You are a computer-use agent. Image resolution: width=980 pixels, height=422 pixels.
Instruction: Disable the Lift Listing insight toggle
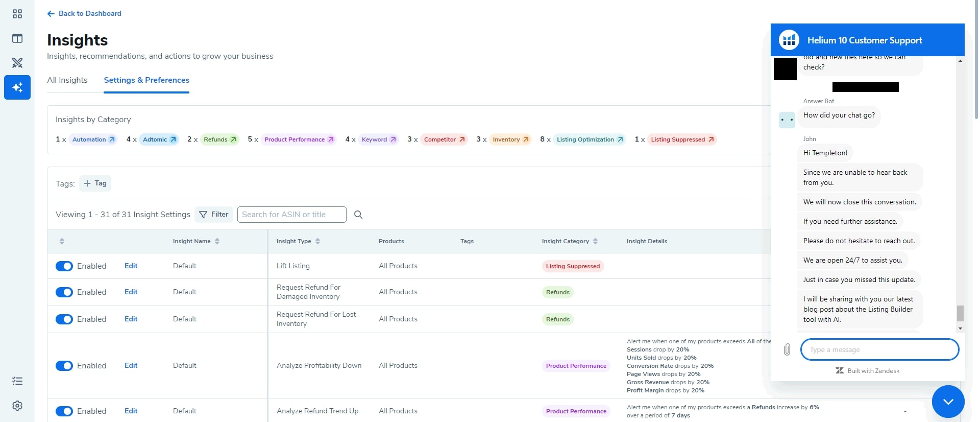64,266
